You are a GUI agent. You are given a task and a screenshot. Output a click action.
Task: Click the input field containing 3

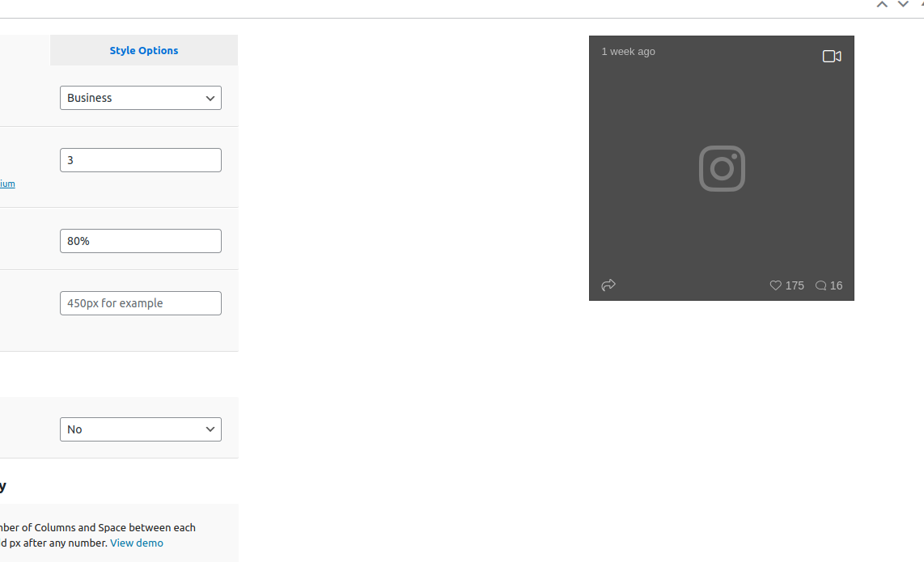click(141, 160)
